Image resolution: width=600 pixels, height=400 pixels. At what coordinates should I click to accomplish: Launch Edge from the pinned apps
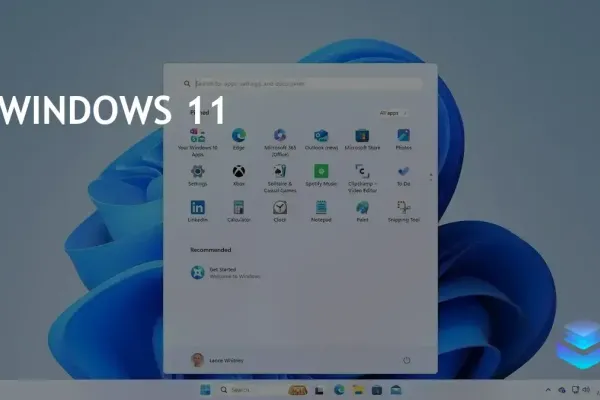[x=239, y=139]
